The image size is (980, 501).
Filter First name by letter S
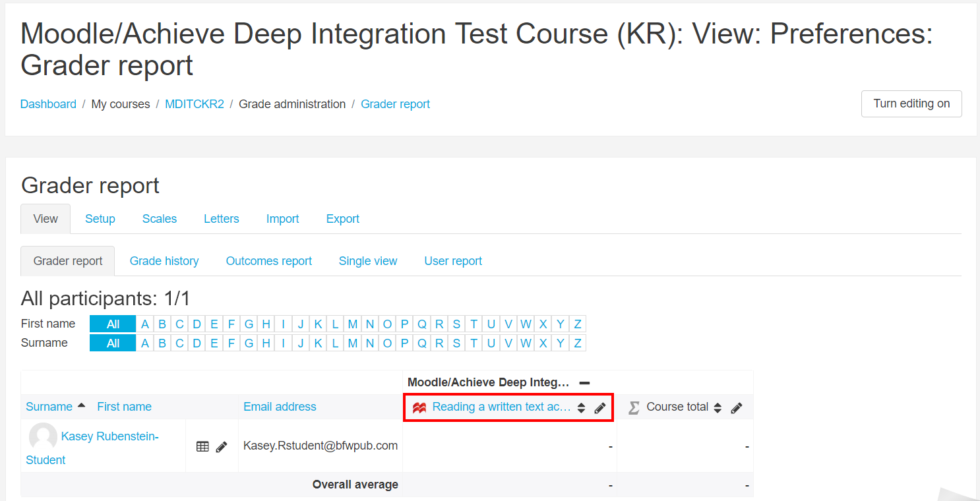[456, 324]
